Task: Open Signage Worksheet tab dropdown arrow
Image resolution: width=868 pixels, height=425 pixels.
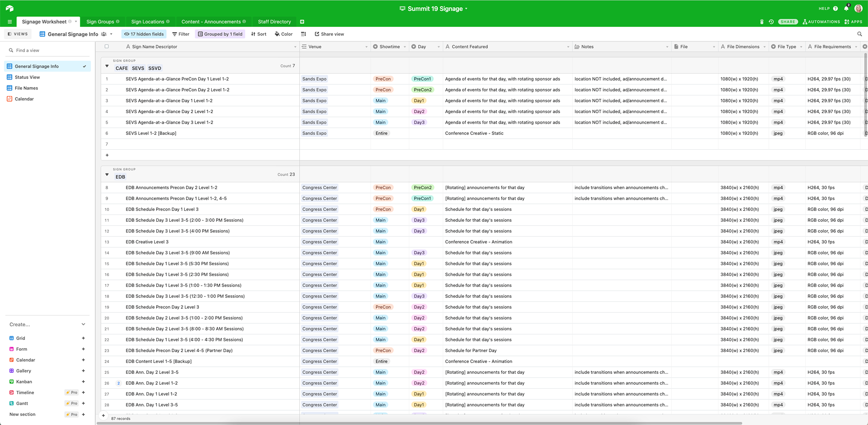Action: [x=75, y=21]
